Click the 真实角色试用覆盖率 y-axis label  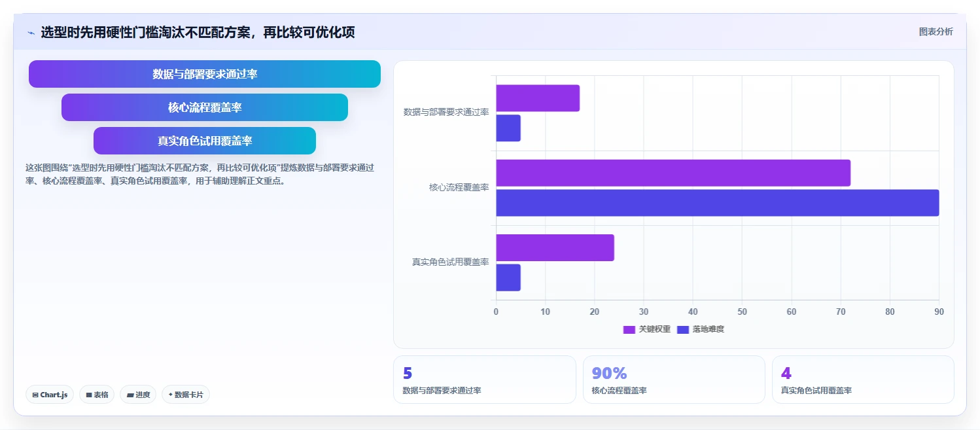click(450, 262)
